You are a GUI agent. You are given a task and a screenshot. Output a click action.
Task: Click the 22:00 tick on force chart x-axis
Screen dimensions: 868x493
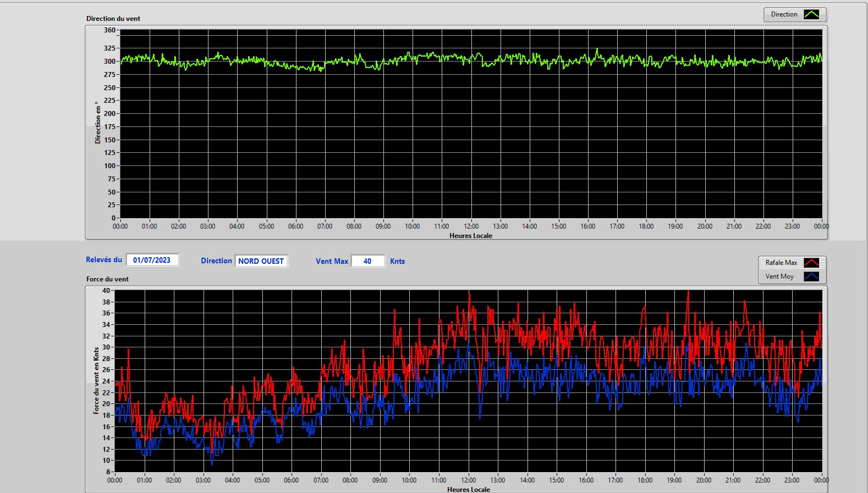[x=762, y=480]
